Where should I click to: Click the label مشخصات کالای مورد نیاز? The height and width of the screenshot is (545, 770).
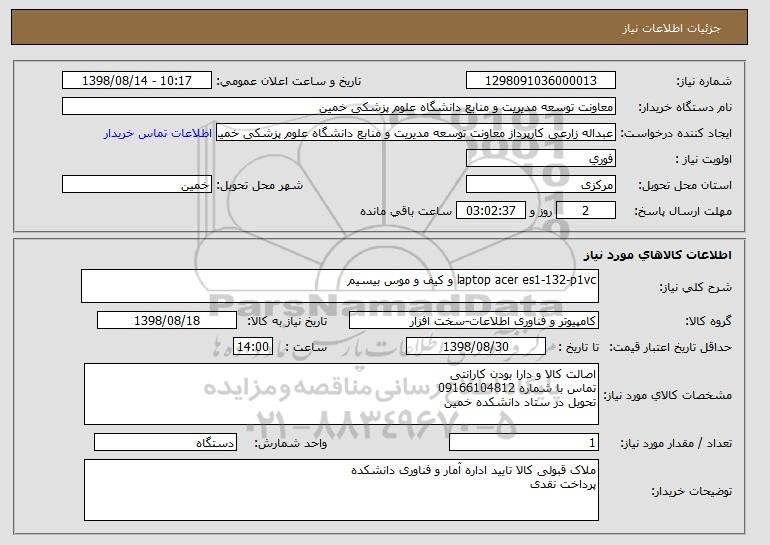[667, 395]
